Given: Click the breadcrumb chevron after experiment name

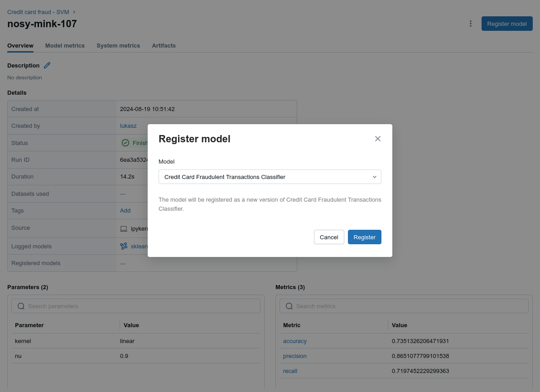Looking at the screenshot, I should tap(74, 12).
